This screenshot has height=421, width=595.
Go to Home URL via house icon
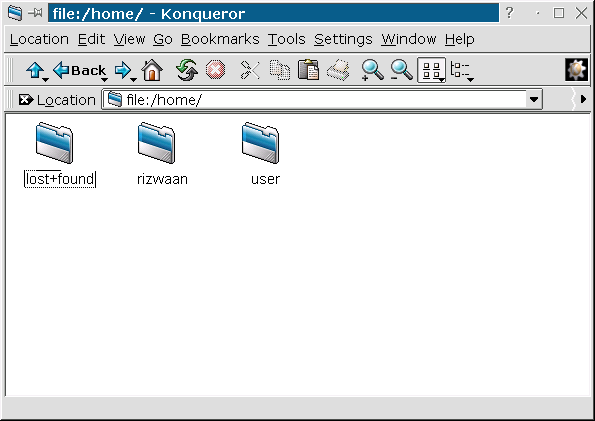[x=152, y=70]
